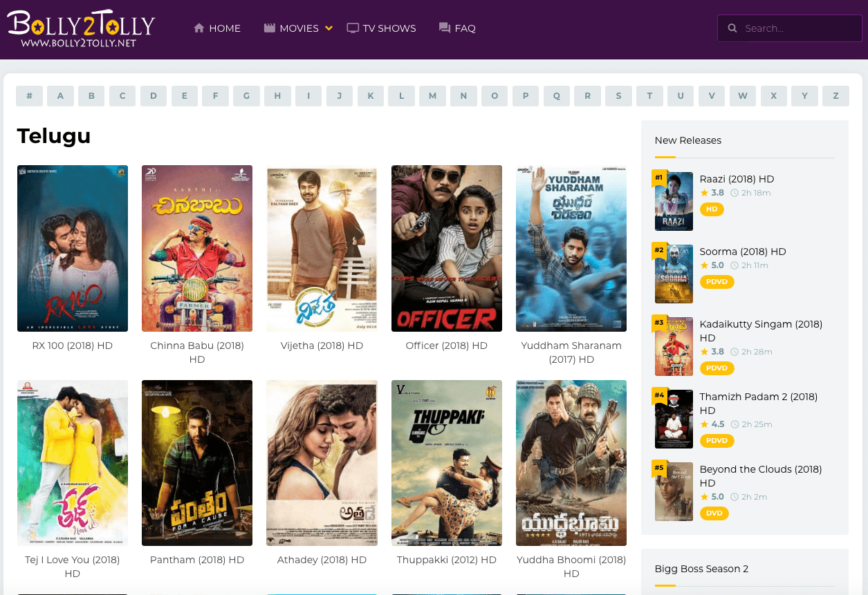Click the Thuppakki (2012) HD title
This screenshot has width=868, height=595.
pos(447,560)
